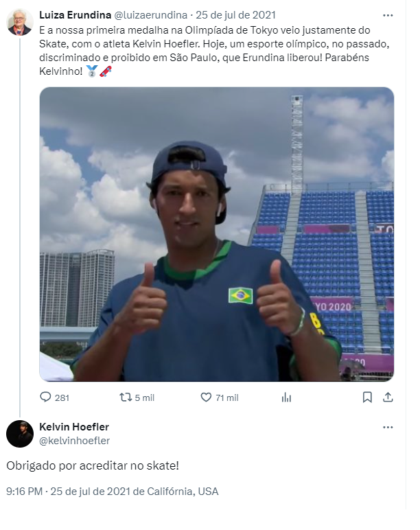
Task: Click the reply speech bubble icon
Action: coord(46,397)
